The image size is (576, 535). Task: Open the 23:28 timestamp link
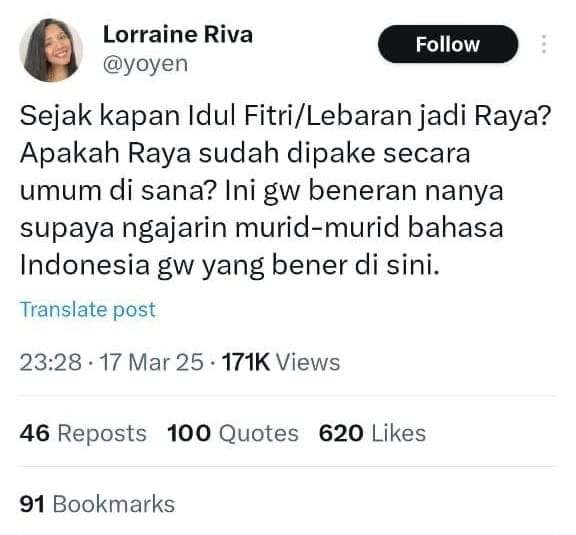51,362
